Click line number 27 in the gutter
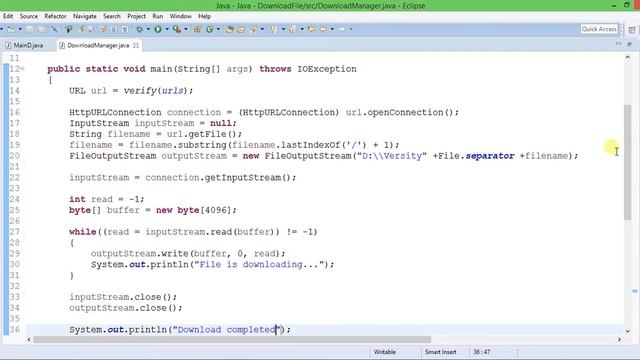This screenshot has height=360, width=640. pos(14,232)
